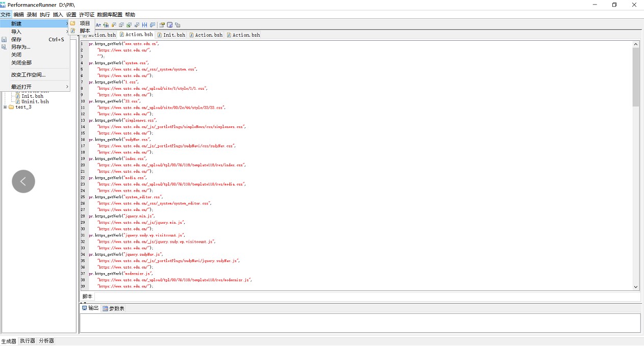The width and height of the screenshot is (644, 346).
Task: Click code line with "sudyNav.css" getVerb call
Action: point(120,140)
